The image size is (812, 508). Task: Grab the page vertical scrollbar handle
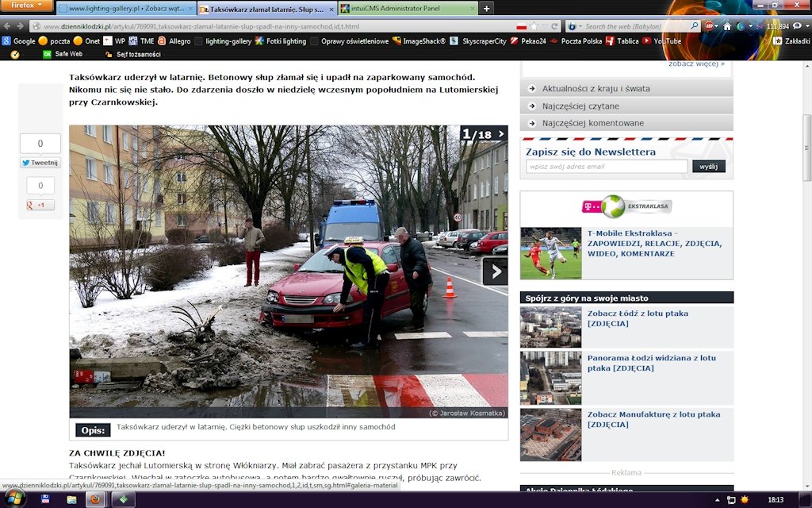click(x=806, y=148)
